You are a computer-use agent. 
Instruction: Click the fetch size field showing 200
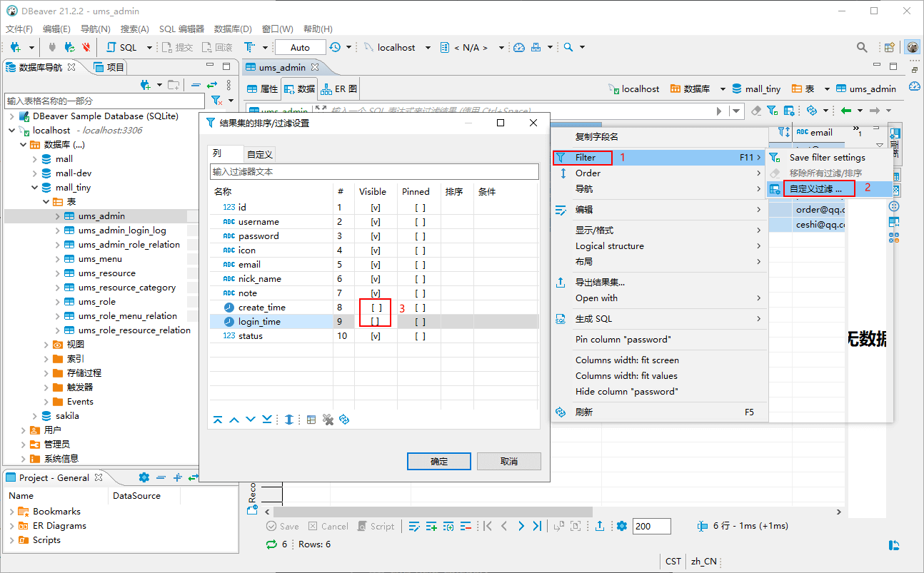click(x=652, y=526)
